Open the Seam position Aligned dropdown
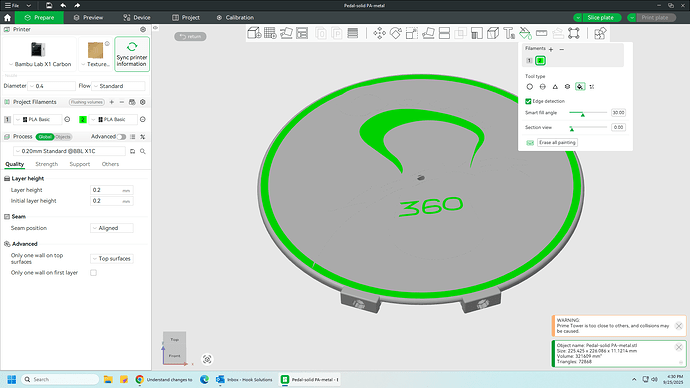 coord(112,228)
